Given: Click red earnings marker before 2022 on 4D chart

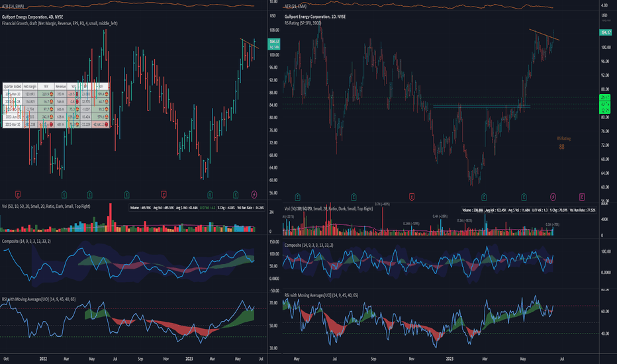Looking at the screenshot, I should point(18,195).
